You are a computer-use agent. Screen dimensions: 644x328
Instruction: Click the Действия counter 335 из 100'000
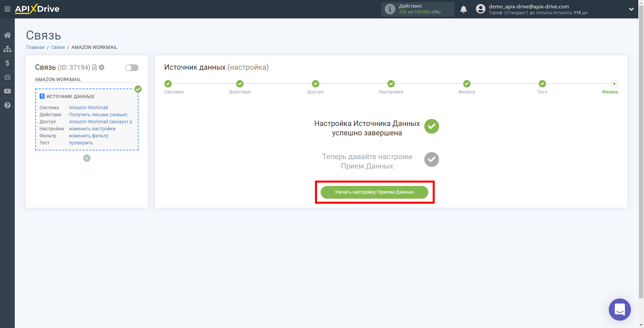pyautogui.click(x=420, y=12)
